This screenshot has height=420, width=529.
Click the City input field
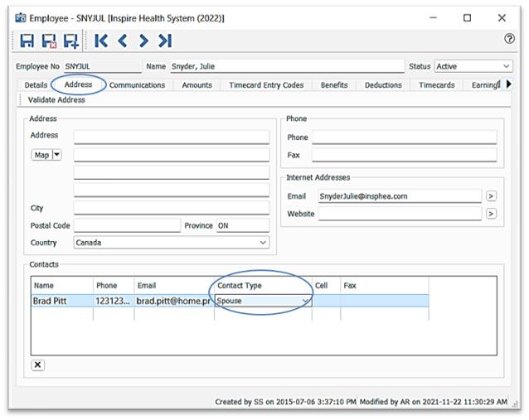pos(172,208)
